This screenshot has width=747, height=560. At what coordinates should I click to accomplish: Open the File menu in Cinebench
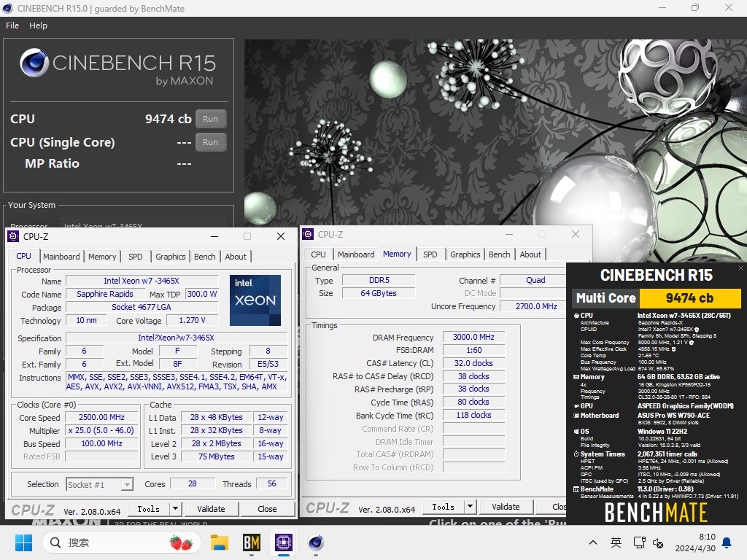pos(12,26)
